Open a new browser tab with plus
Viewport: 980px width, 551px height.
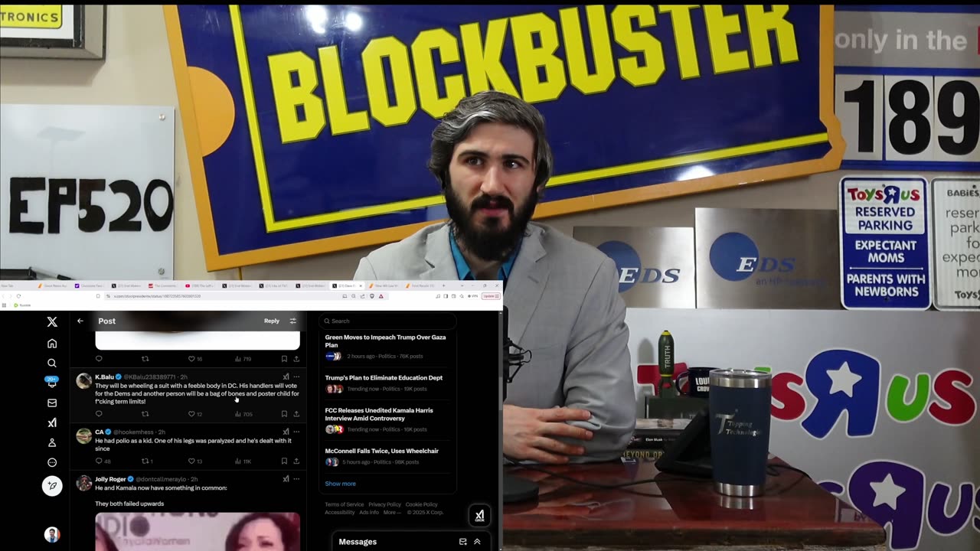click(443, 285)
